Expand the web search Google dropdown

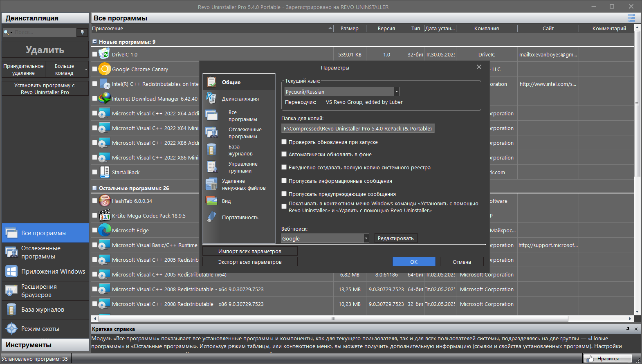366,238
